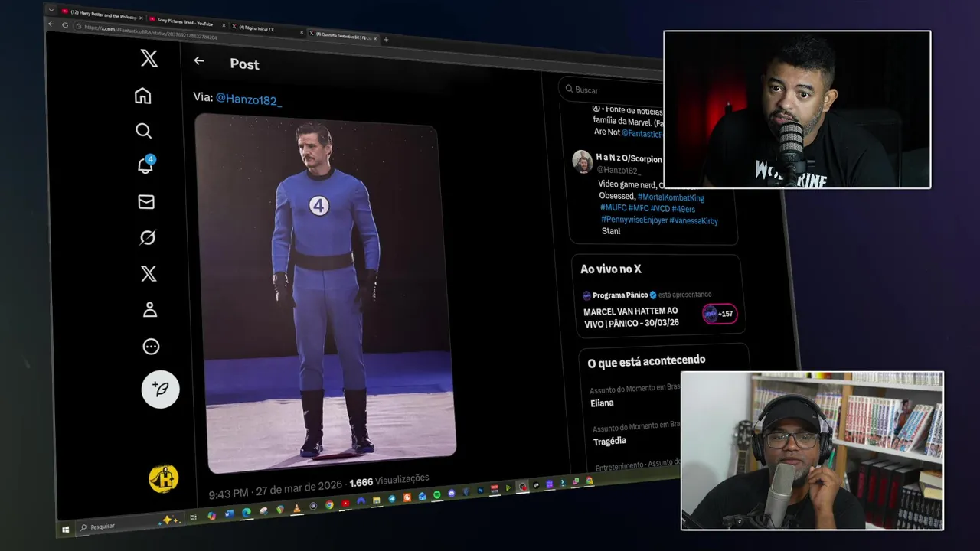Image resolution: width=980 pixels, height=551 pixels.
Task: Reload the page in the browser
Action: pyautogui.click(x=65, y=25)
